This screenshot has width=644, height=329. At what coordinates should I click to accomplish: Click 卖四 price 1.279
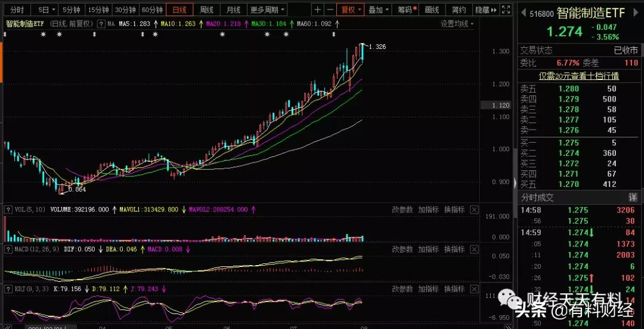pos(568,99)
